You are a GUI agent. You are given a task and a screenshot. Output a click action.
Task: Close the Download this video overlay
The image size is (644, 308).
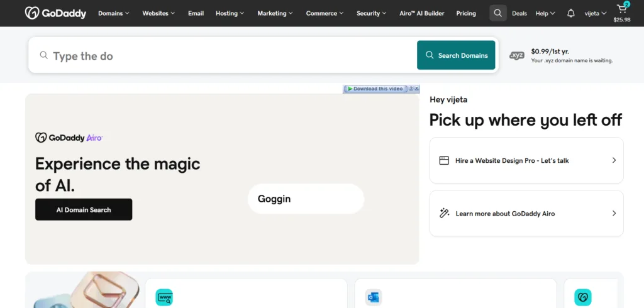coord(417,88)
